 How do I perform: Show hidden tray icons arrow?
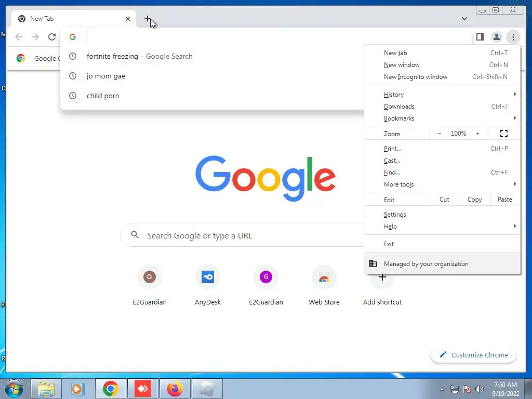(x=442, y=389)
